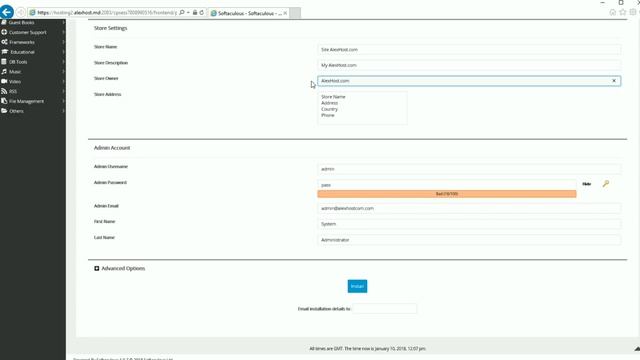Expand Video with its chevron
The image size is (640, 360).
coord(63,81)
